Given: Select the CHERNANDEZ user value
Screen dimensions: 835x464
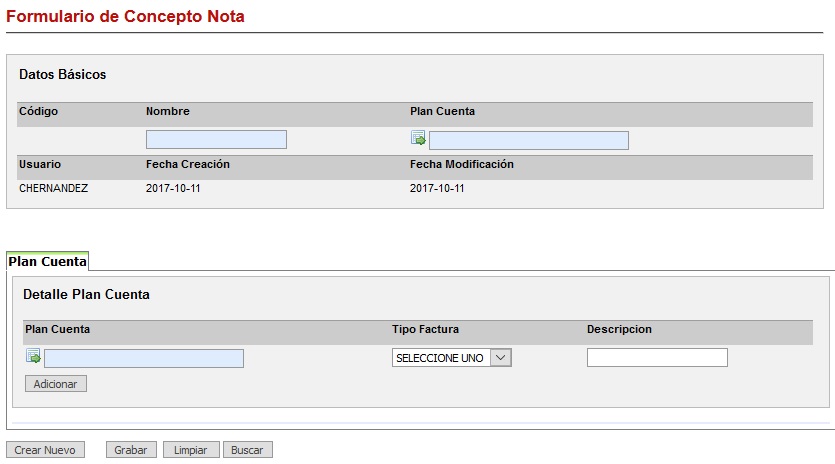Looking at the screenshot, I should [53, 188].
